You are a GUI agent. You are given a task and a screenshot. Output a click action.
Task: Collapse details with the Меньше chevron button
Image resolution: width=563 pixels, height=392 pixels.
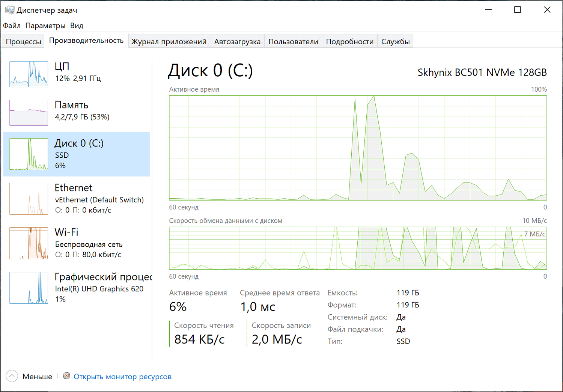pos(12,376)
